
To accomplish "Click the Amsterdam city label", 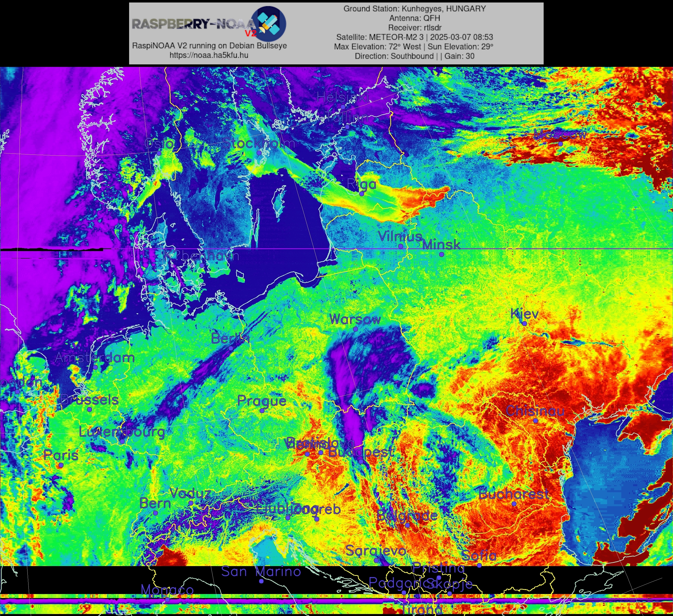I will tap(95, 358).
